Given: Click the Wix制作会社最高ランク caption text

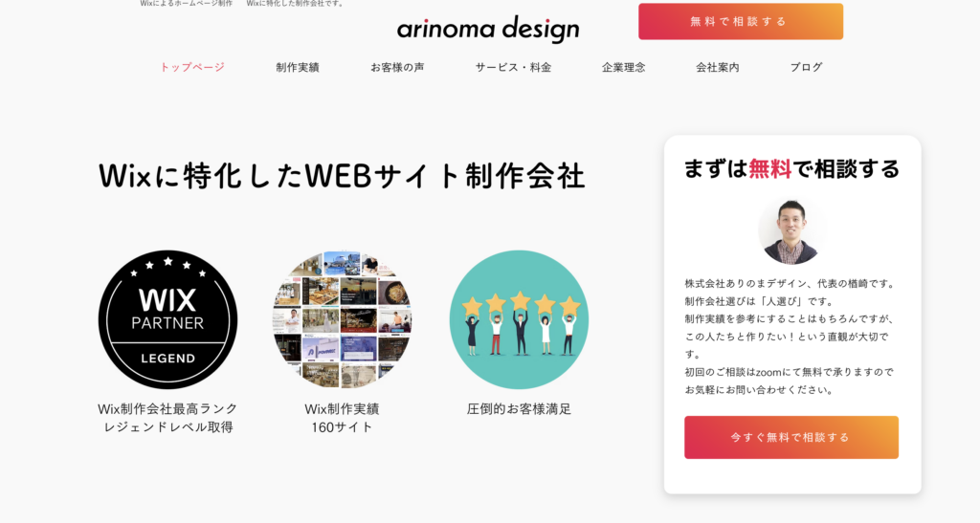Looking at the screenshot, I should point(167,409).
